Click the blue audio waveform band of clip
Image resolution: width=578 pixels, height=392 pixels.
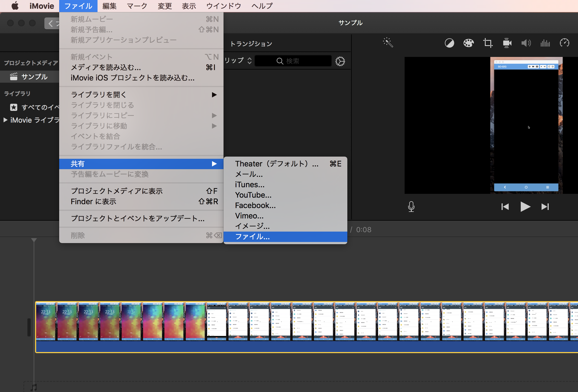click(x=307, y=347)
